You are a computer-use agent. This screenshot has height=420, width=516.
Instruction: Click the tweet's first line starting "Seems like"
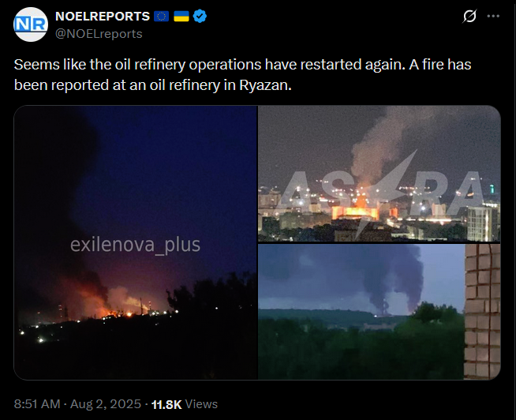click(242, 65)
